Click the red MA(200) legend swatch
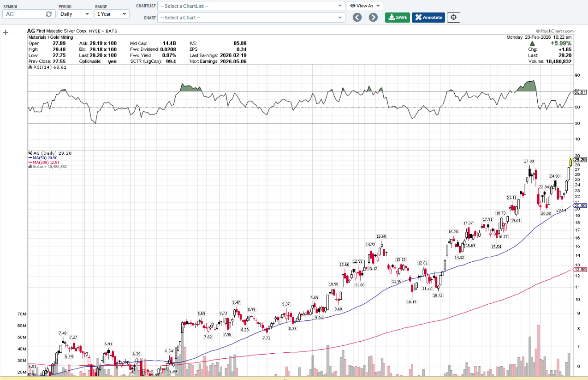 [30, 163]
